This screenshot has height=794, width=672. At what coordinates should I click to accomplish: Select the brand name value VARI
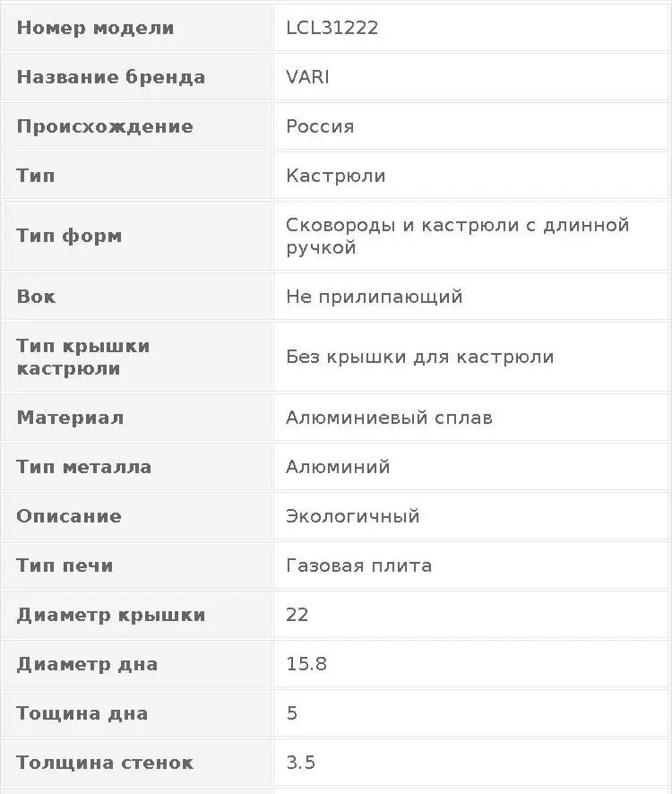pos(307,77)
